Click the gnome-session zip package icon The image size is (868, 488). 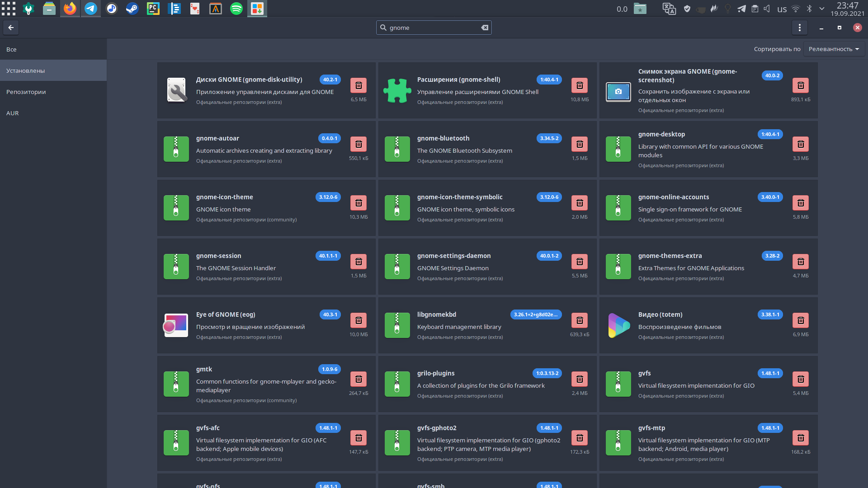[176, 267]
